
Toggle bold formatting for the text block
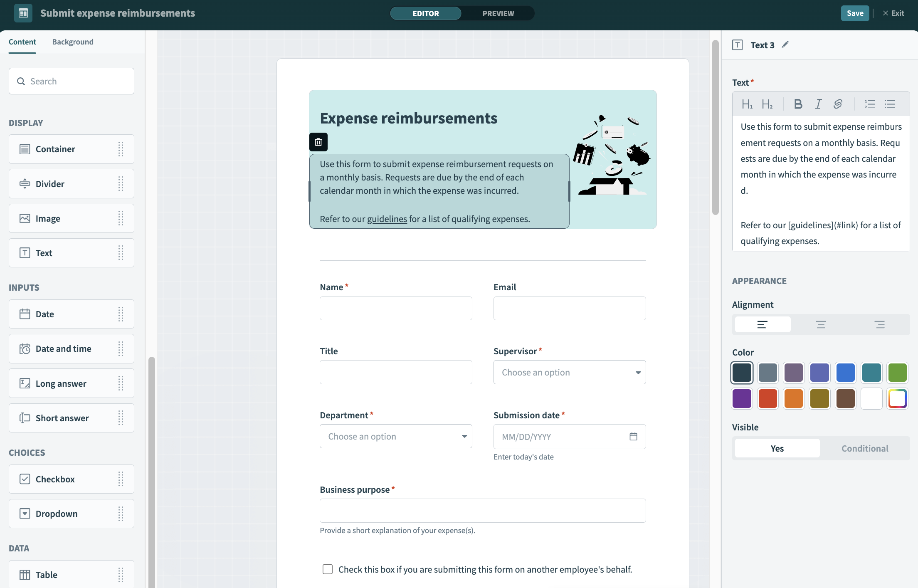tap(798, 104)
